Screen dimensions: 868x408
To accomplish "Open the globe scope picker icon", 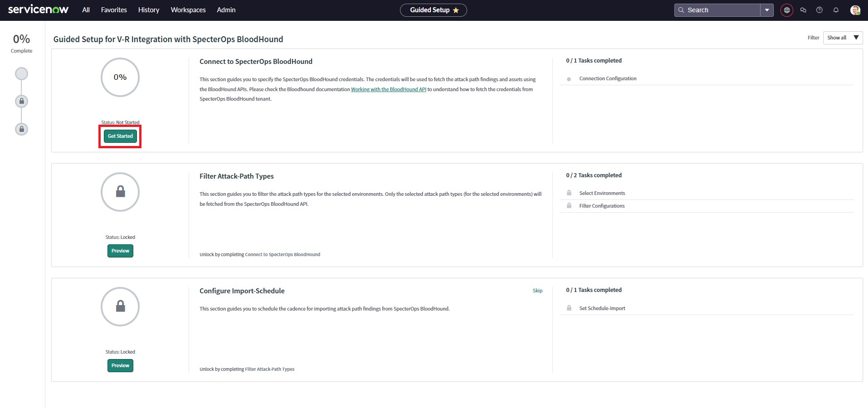I will (x=787, y=10).
